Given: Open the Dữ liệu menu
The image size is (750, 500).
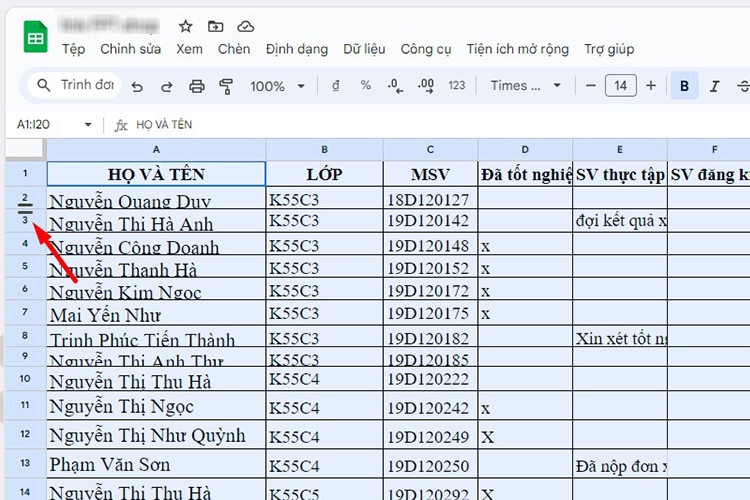Looking at the screenshot, I should pos(364,49).
